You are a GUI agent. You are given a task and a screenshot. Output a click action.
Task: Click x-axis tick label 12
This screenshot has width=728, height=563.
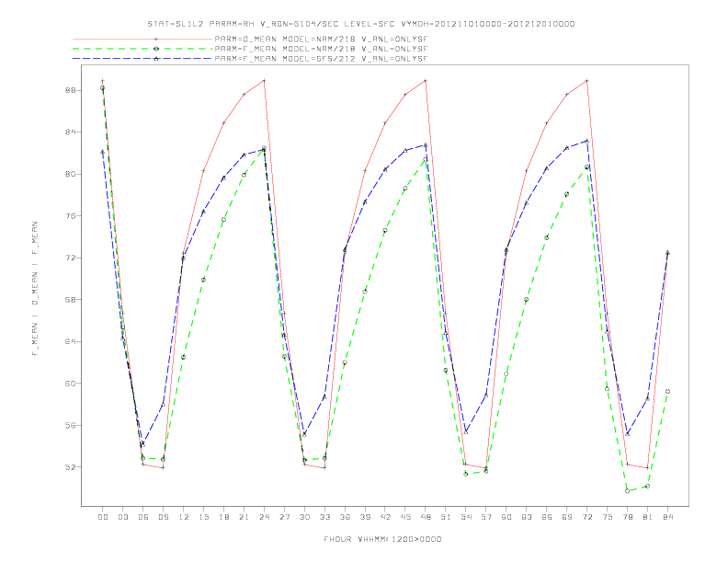pyautogui.click(x=184, y=517)
